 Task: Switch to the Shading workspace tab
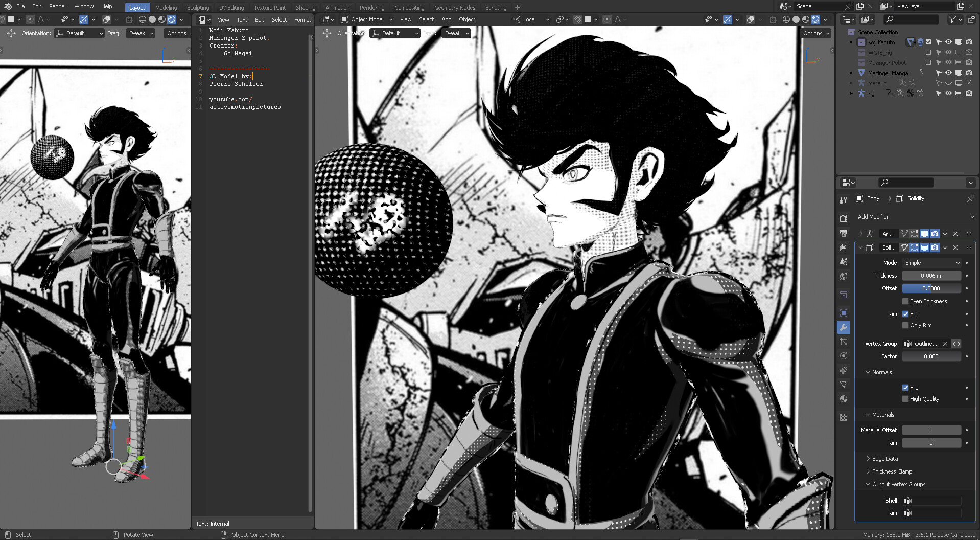[306, 8]
